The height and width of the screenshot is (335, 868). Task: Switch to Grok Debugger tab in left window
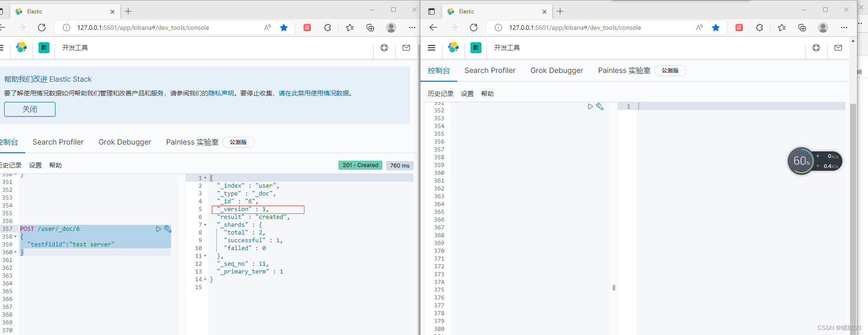click(125, 142)
